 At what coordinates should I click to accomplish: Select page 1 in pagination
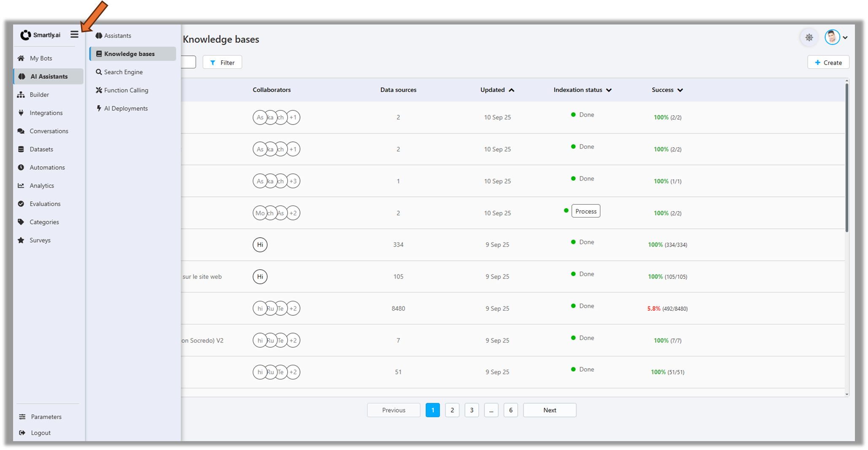pos(433,410)
